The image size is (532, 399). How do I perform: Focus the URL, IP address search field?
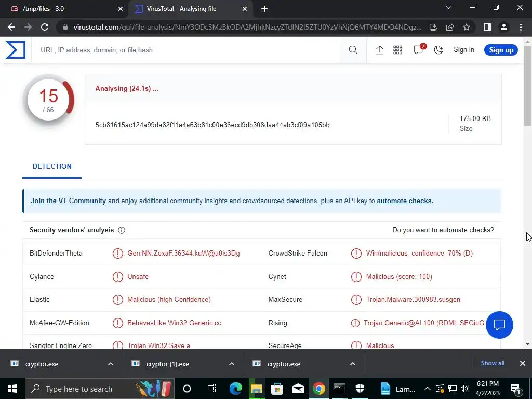tap(185, 50)
